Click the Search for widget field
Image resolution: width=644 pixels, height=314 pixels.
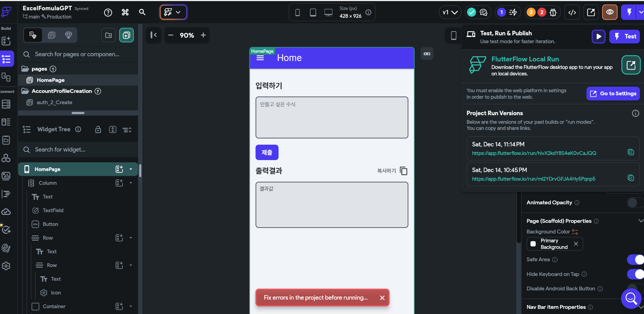coord(78,149)
